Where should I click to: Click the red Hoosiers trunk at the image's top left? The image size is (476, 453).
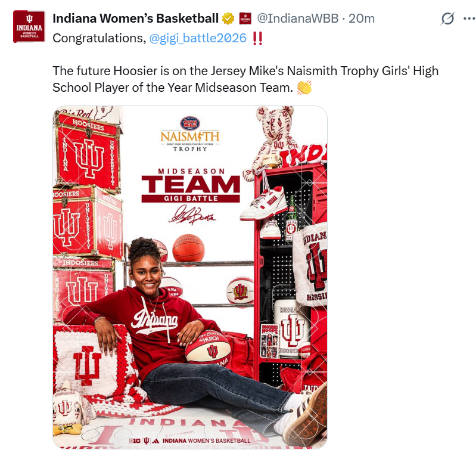(x=87, y=151)
